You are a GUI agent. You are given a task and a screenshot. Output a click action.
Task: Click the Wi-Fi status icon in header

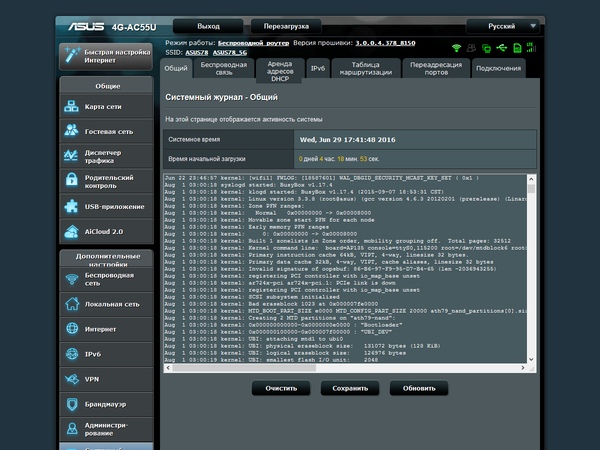point(456,47)
